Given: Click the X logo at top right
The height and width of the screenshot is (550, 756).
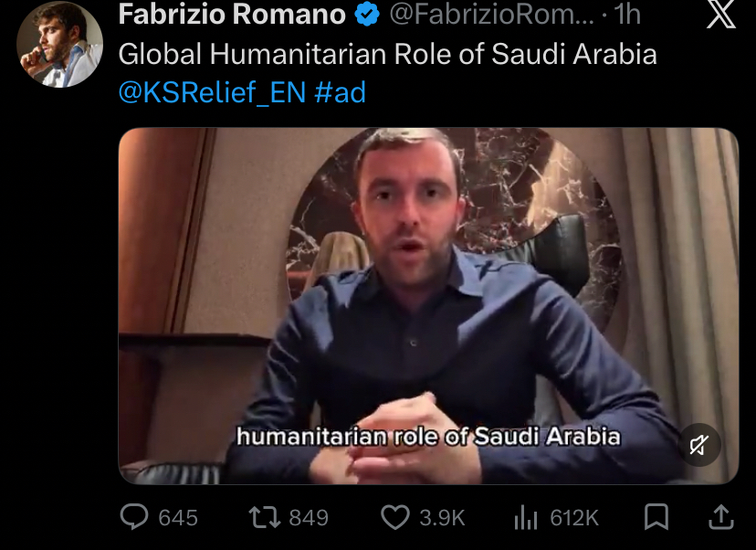Looking at the screenshot, I should pos(721,15).
